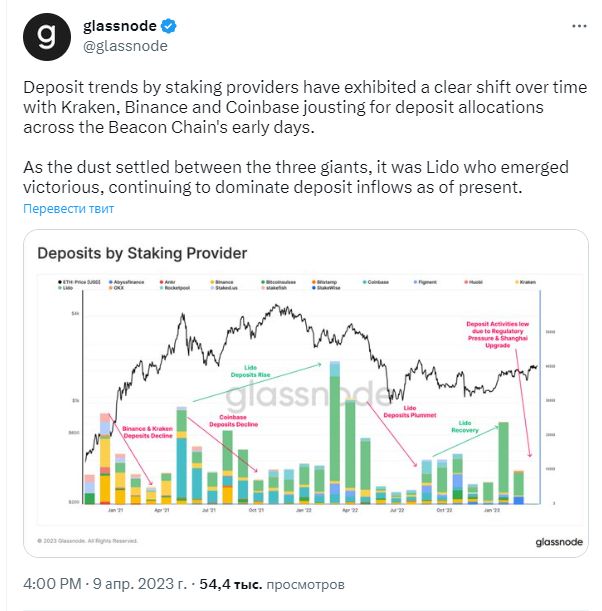Open the @glassnode handle link
602x611 pixels.
(x=125, y=46)
